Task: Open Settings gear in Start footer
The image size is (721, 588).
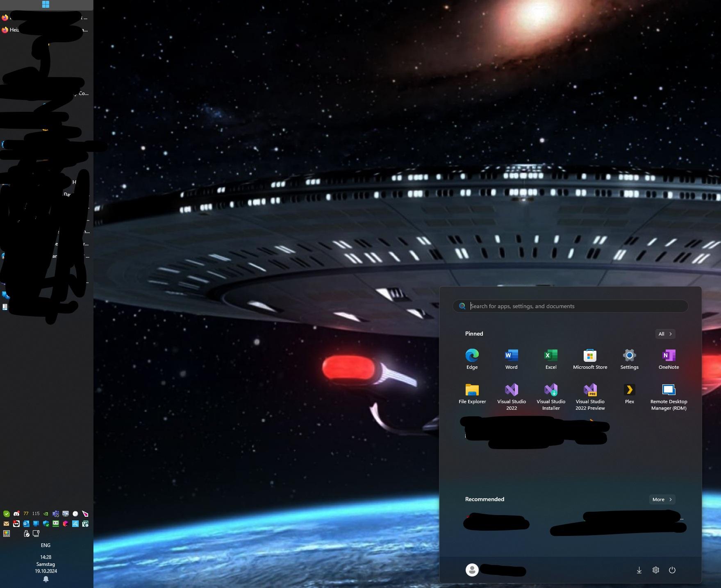Action: [655, 570]
